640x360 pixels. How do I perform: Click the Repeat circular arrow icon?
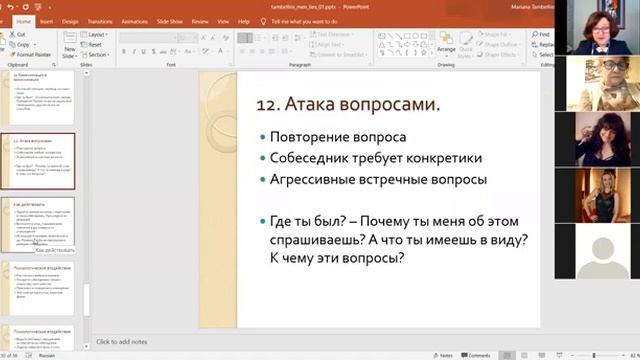coord(26,7)
